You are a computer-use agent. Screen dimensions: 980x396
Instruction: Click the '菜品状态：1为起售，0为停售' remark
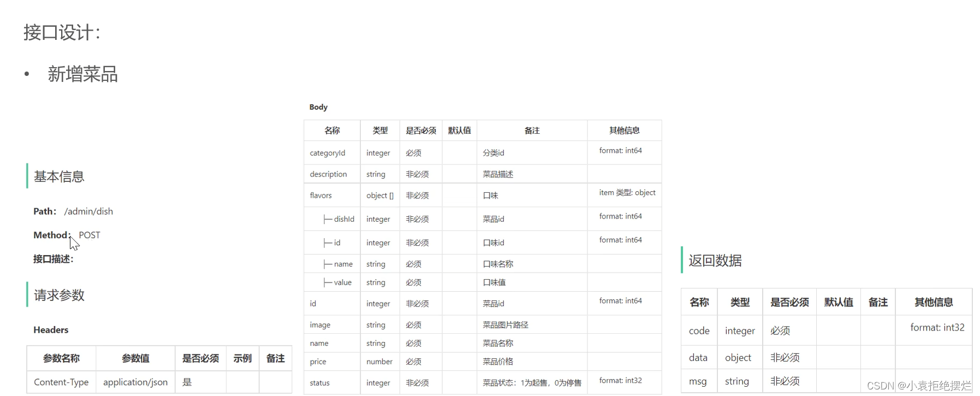click(532, 383)
